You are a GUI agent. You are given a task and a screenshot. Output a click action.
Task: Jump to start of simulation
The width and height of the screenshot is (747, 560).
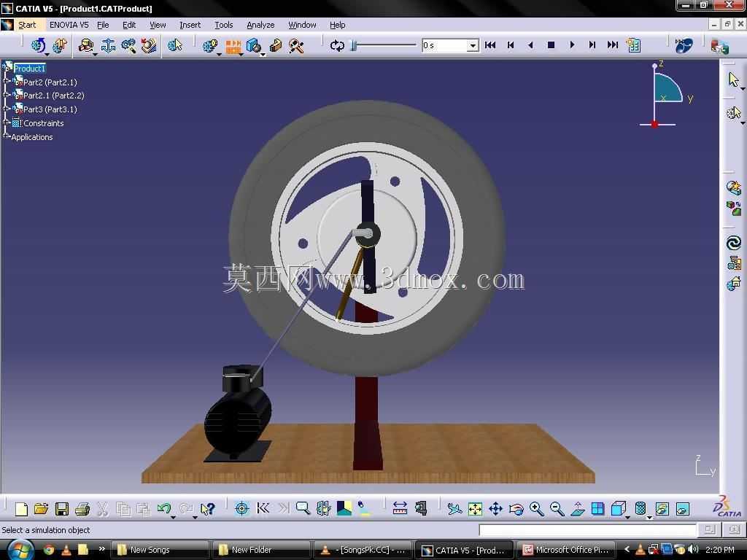click(490, 45)
